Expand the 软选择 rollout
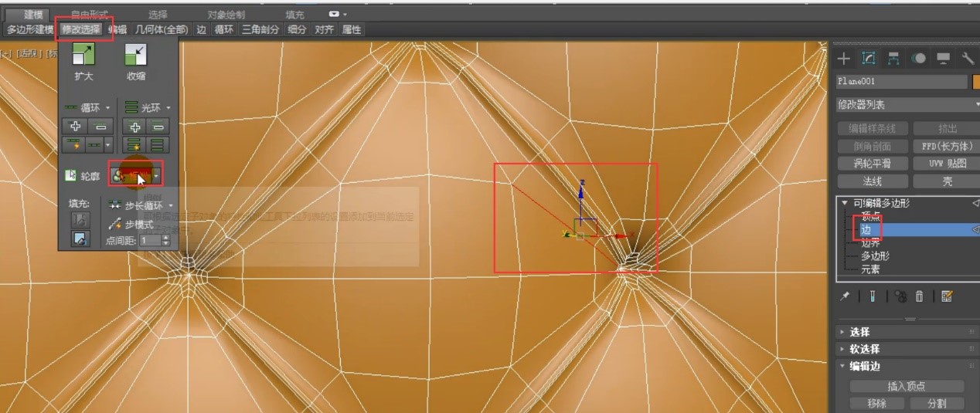Screen dimensions: 980x413 pos(865,349)
